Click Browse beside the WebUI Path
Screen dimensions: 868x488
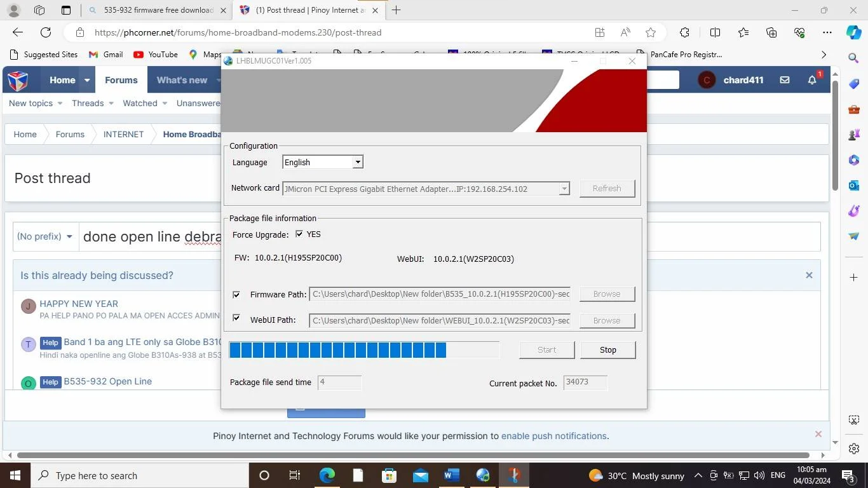[607, 321]
